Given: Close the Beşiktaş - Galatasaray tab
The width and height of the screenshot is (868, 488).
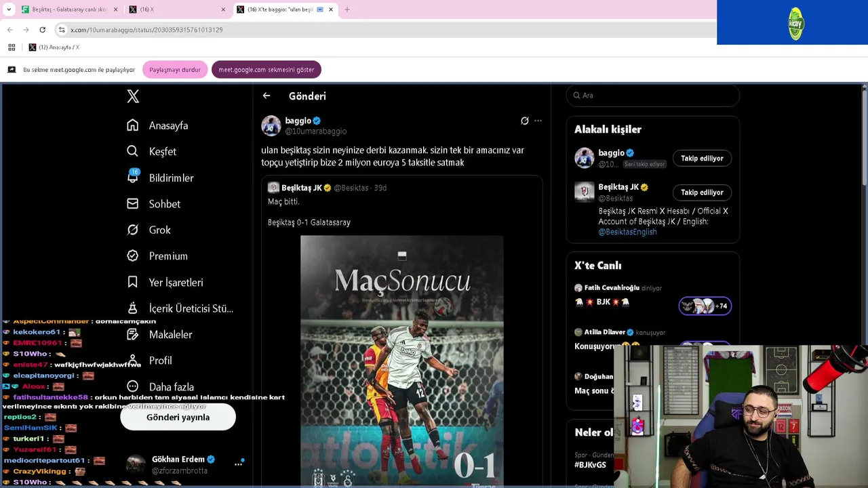Looking at the screenshot, I should [115, 9].
